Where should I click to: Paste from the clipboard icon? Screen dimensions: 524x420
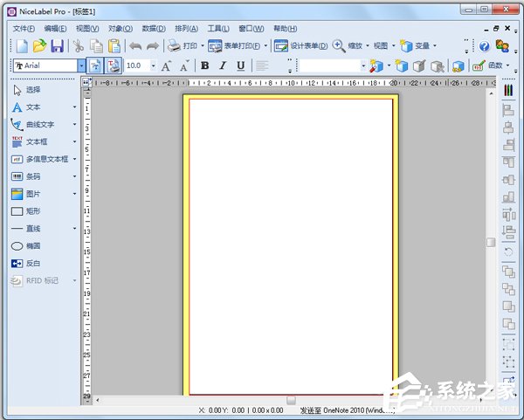pyautogui.click(x=114, y=45)
